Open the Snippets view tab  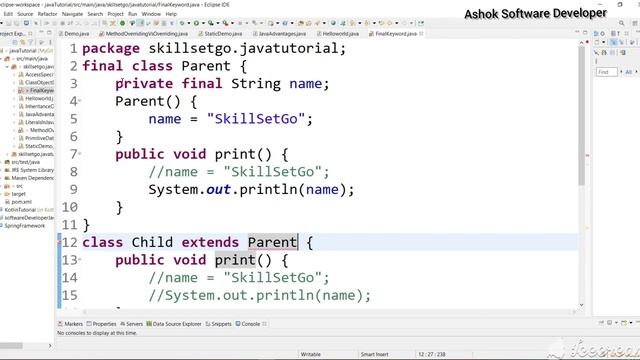click(x=218, y=324)
